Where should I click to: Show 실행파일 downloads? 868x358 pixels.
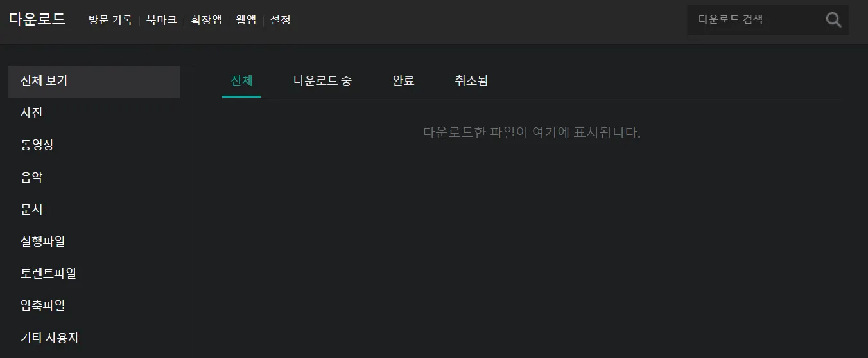click(94, 242)
